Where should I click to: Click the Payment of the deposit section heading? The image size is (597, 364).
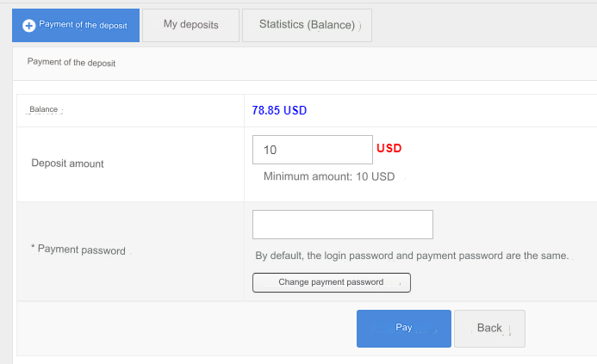(71, 62)
